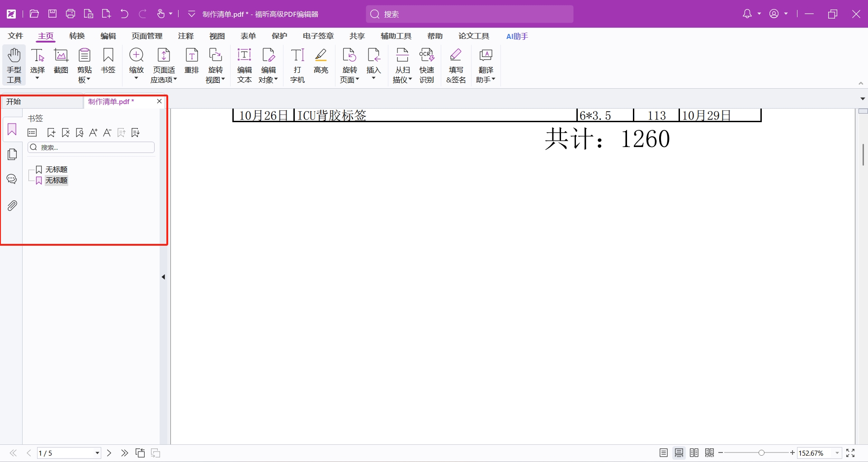This screenshot has width=868, height=462.
Task: Select the second 无标题 bookmark
Action: click(x=56, y=181)
